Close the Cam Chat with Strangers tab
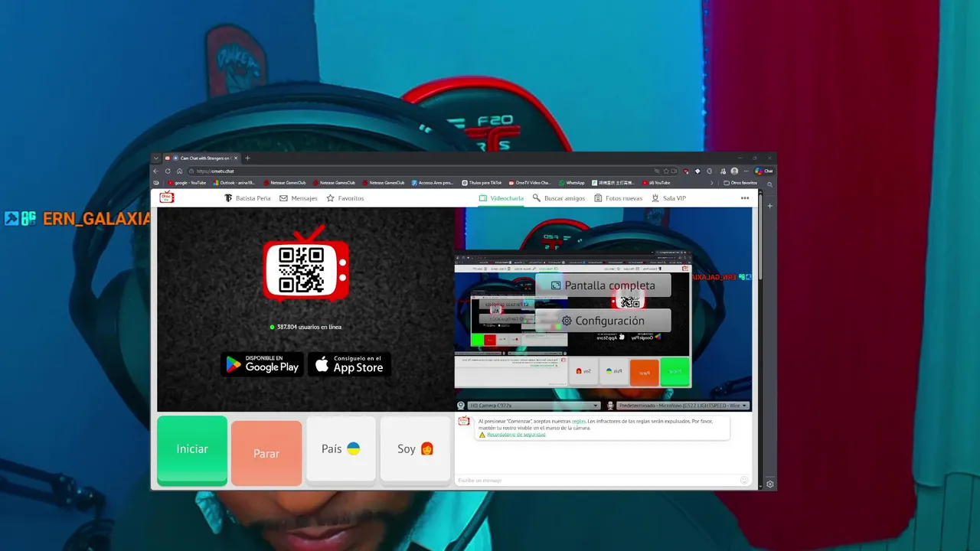 tap(236, 158)
